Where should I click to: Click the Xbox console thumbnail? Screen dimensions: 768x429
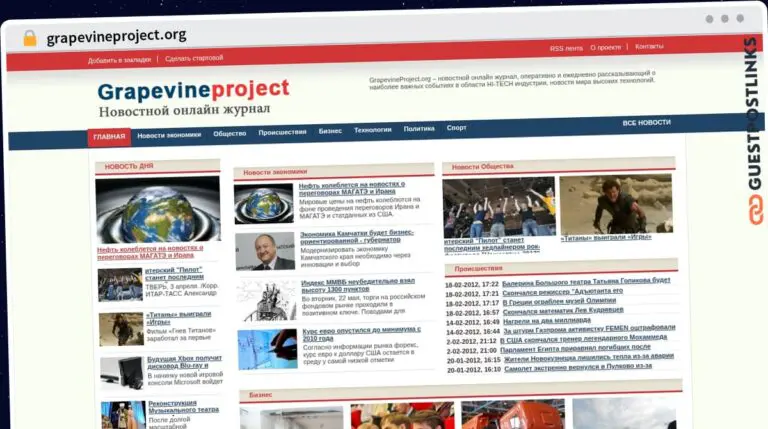122,373
